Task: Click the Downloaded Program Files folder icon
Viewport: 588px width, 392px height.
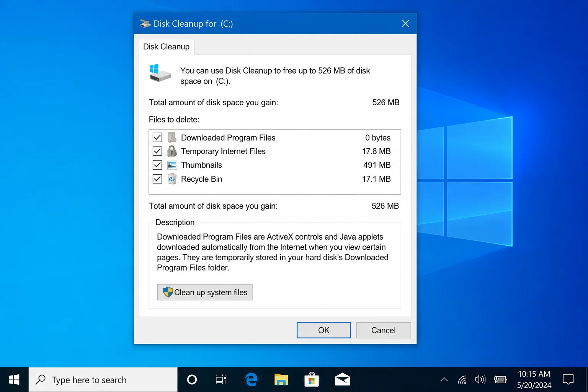Action: 172,137
